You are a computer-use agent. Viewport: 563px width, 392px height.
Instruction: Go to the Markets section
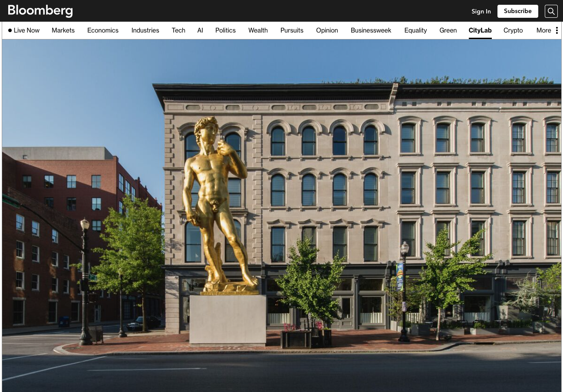tap(63, 30)
